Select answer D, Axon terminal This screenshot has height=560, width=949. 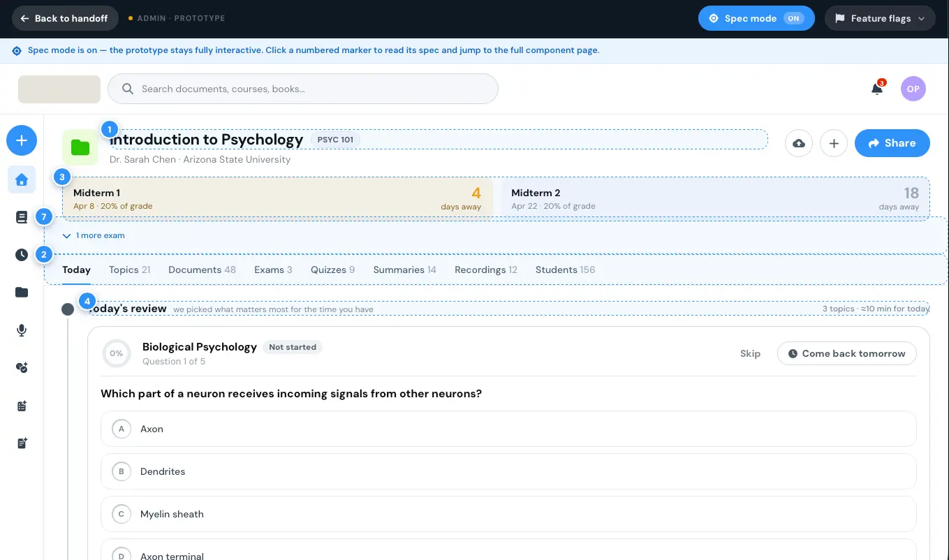click(x=508, y=550)
